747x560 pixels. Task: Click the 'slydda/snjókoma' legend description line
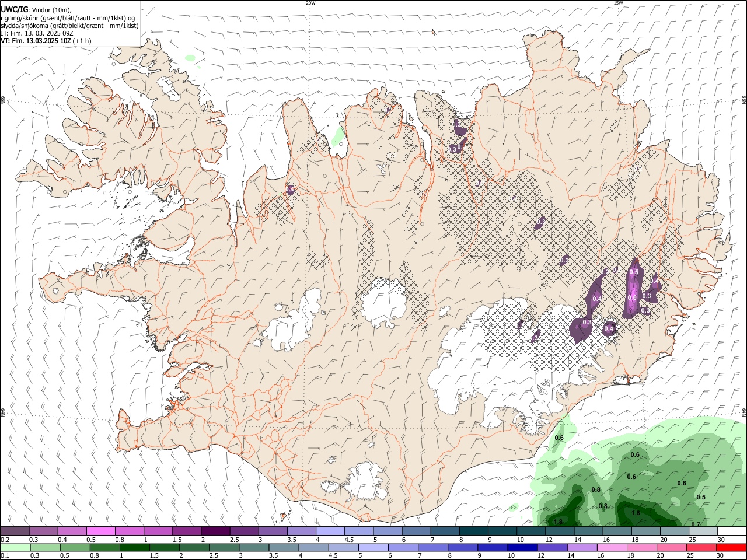pos(70,26)
